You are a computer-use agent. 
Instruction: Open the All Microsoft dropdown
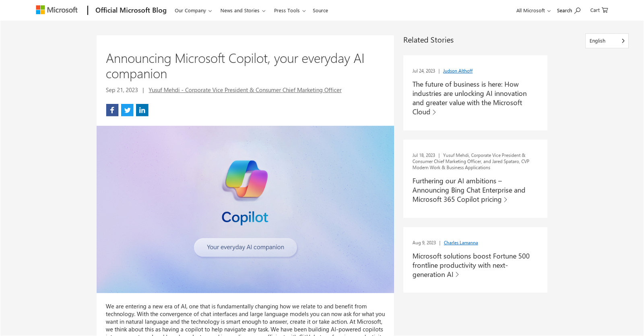(x=533, y=10)
